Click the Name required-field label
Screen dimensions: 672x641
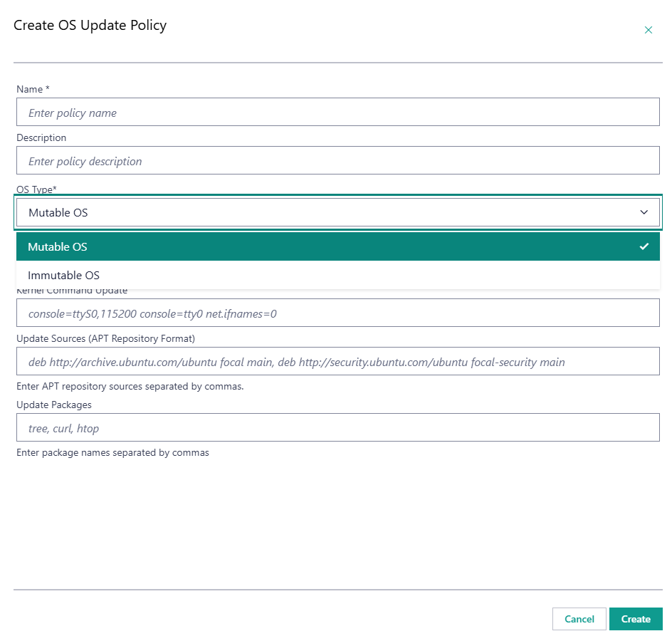[32, 89]
